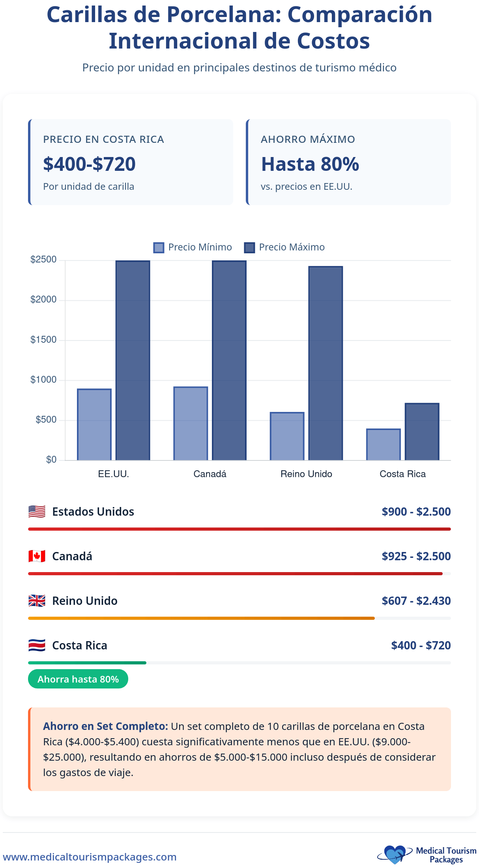The height and width of the screenshot is (868, 479).
Task: Select the Canadá minimum price bar
Action: pos(191,423)
